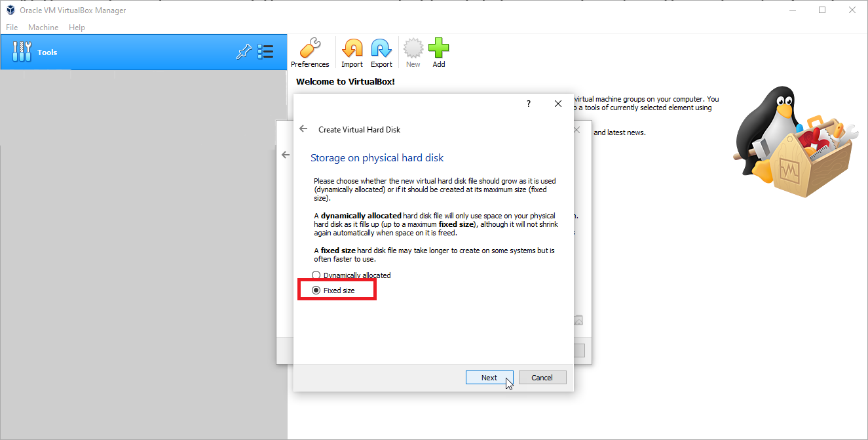Minimize the VirtualBox Manager window
Viewport: 868px width, 440px height.
793,10
